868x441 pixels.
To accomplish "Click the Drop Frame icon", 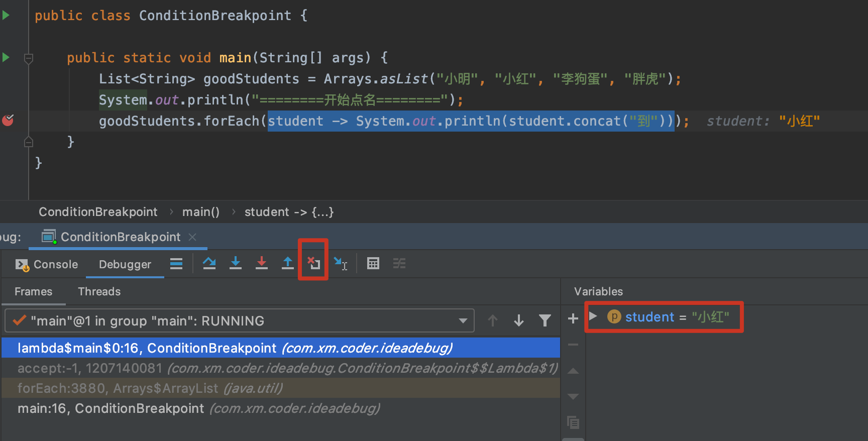I will coord(313,263).
